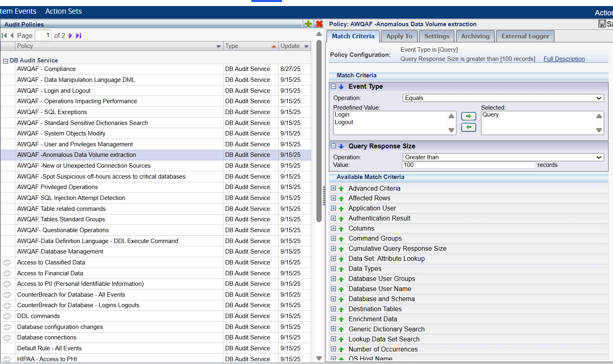
Task: Remove Event Type criterion with blue down arrow
Action: (x=341, y=87)
